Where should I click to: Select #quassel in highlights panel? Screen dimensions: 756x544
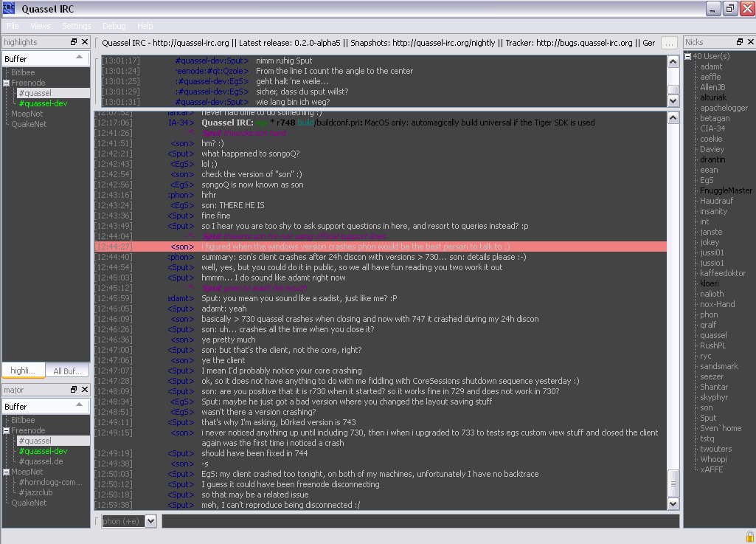[35, 93]
